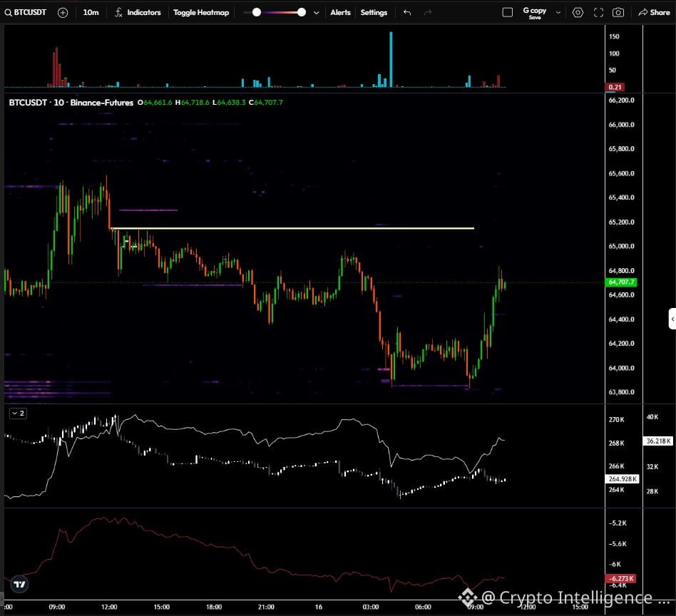
Task: Open the Alerts panel
Action: 341,13
